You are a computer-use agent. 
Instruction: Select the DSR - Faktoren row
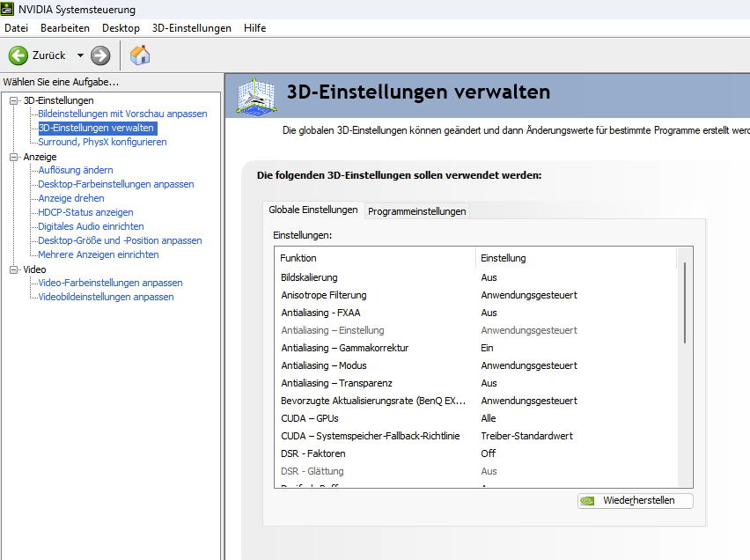click(476, 453)
